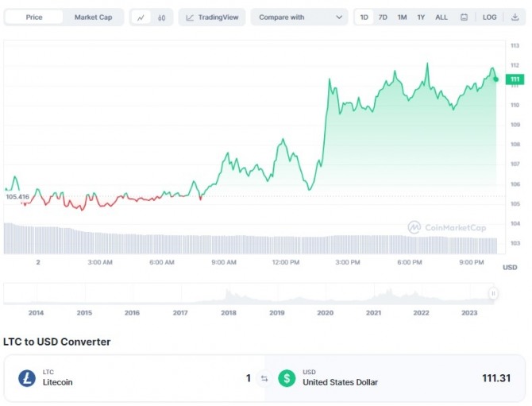Select the 1D time range
Screen dimensions: 532x406
tap(364, 17)
